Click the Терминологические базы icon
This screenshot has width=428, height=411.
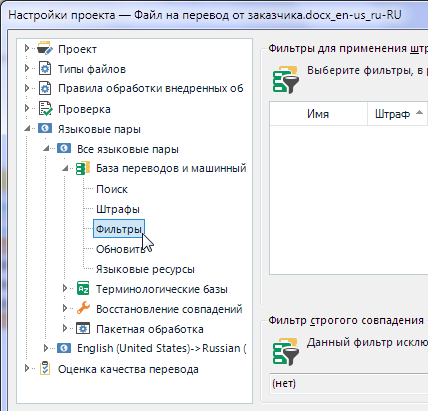(83, 289)
